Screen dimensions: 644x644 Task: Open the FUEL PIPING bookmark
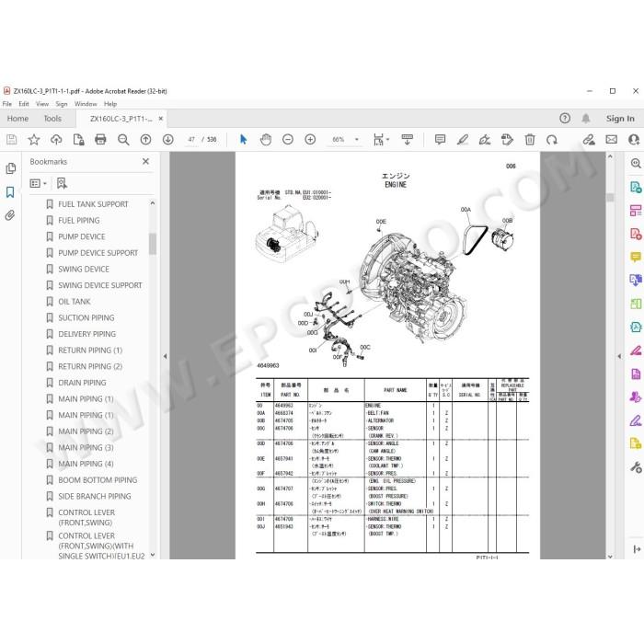pyautogui.click(x=79, y=221)
